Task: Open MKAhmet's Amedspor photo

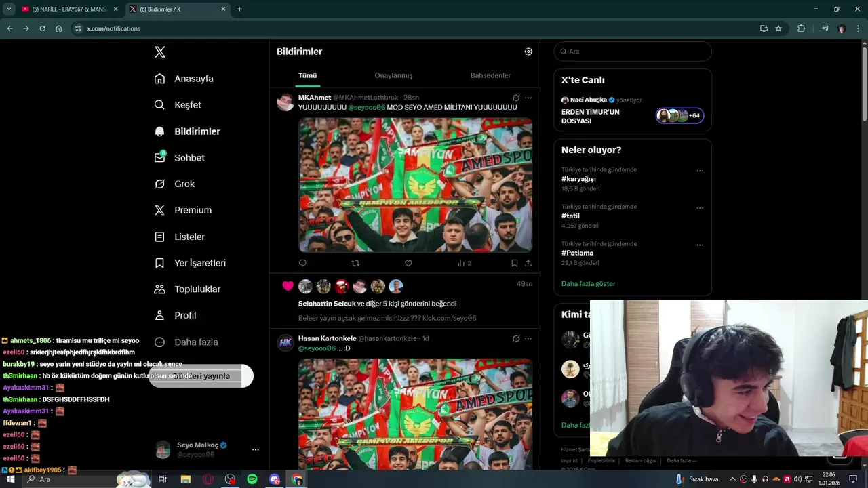Action: [415, 185]
